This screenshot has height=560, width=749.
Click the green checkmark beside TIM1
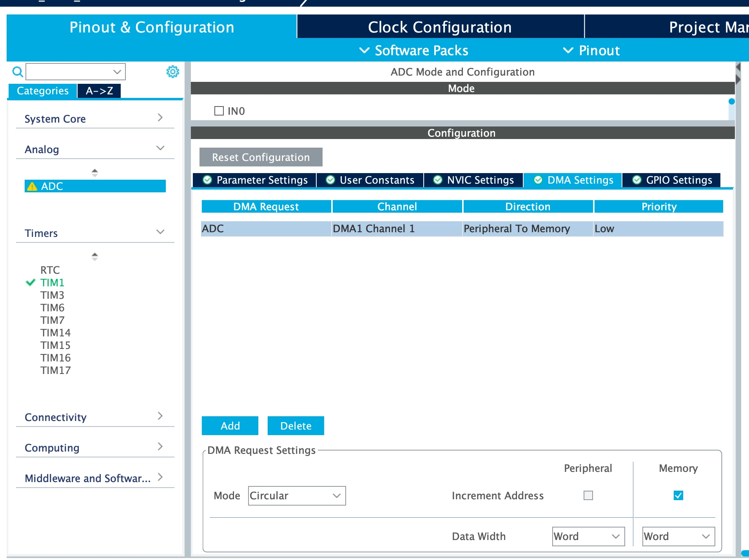coord(30,282)
